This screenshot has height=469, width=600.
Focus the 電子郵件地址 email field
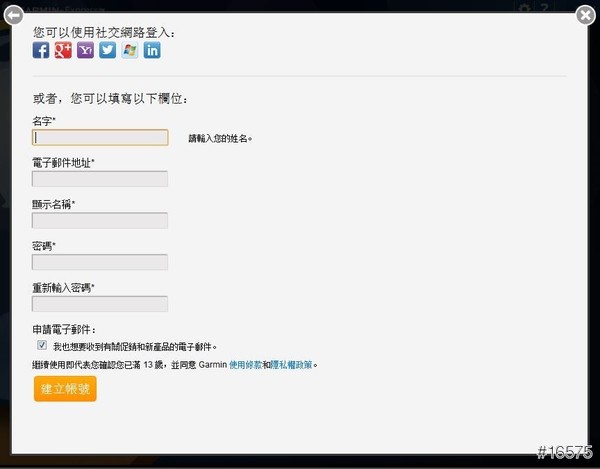coord(100,179)
